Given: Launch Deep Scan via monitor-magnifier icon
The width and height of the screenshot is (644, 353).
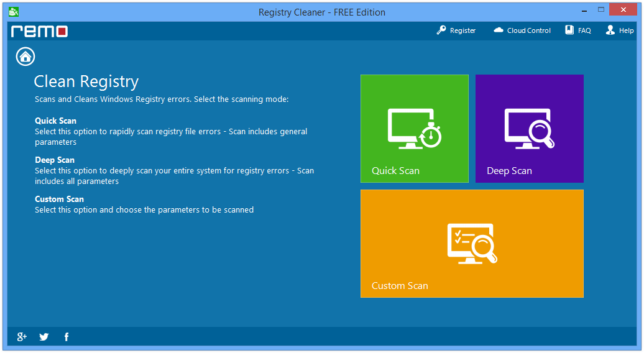Looking at the screenshot, I should pyautogui.click(x=530, y=129).
